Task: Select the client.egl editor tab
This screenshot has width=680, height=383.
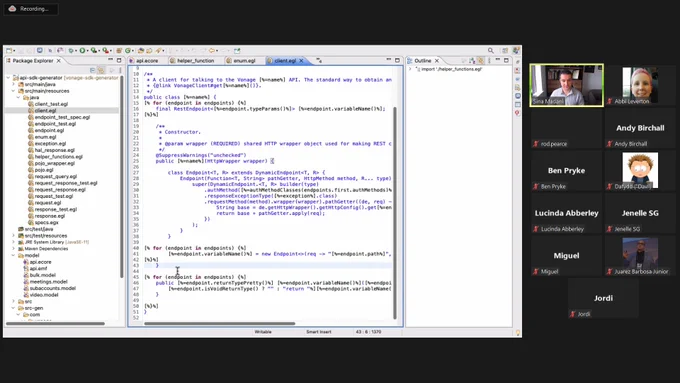Action: point(285,61)
